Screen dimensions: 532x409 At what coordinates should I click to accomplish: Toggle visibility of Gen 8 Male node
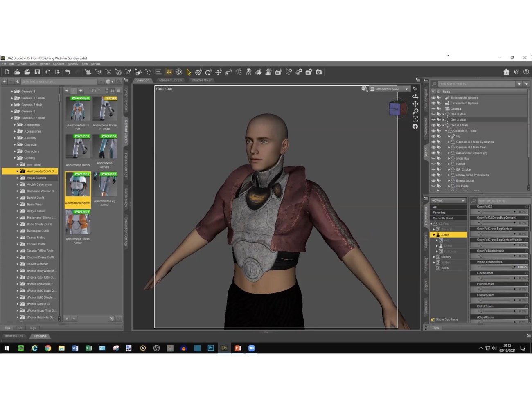point(433,114)
